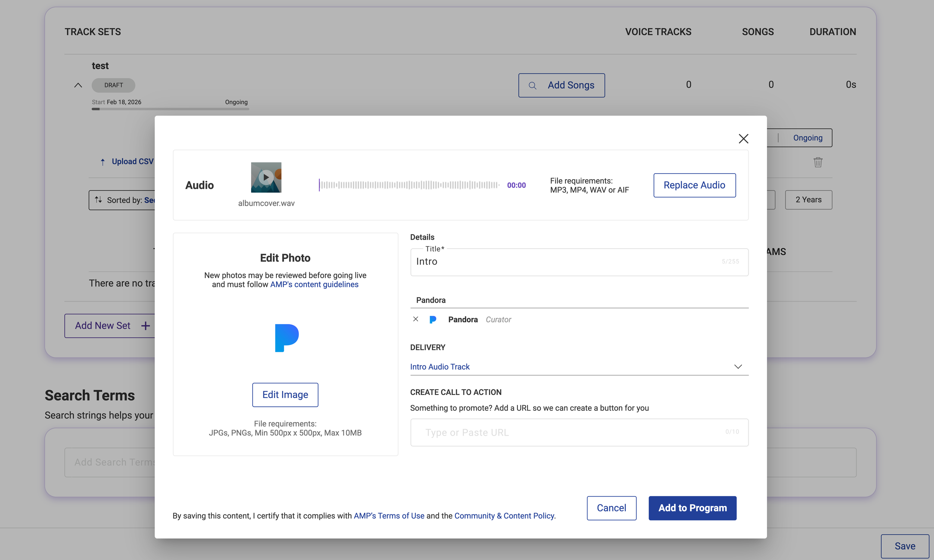Open AMP's content guidelines link
Image resolution: width=934 pixels, height=560 pixels.
click(x=314, y=284)
